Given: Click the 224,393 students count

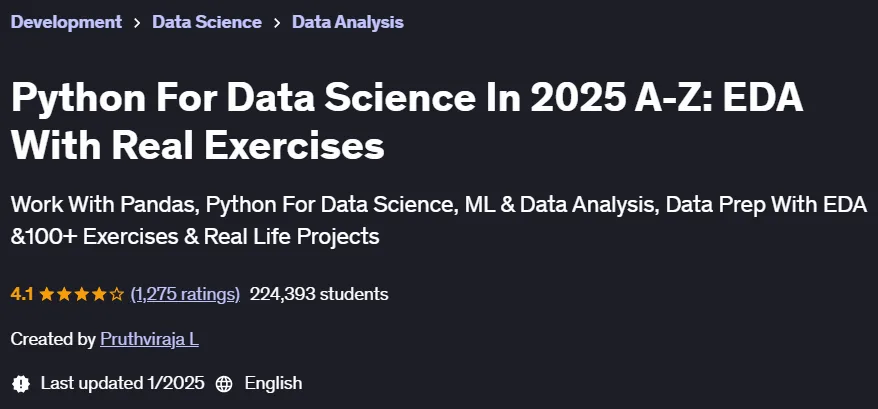Looking at the screenshot, I should click(x=319, y=294).
